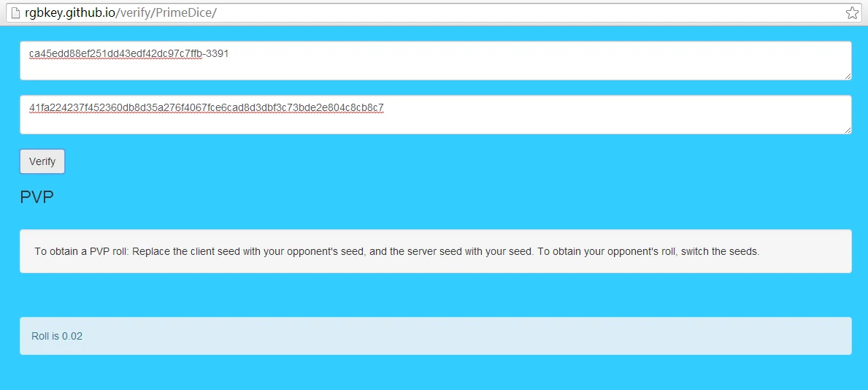Click the rgbkey.github.io domain text in URL
The height and width of the screenshot is (390, 868).
[70, 13]
